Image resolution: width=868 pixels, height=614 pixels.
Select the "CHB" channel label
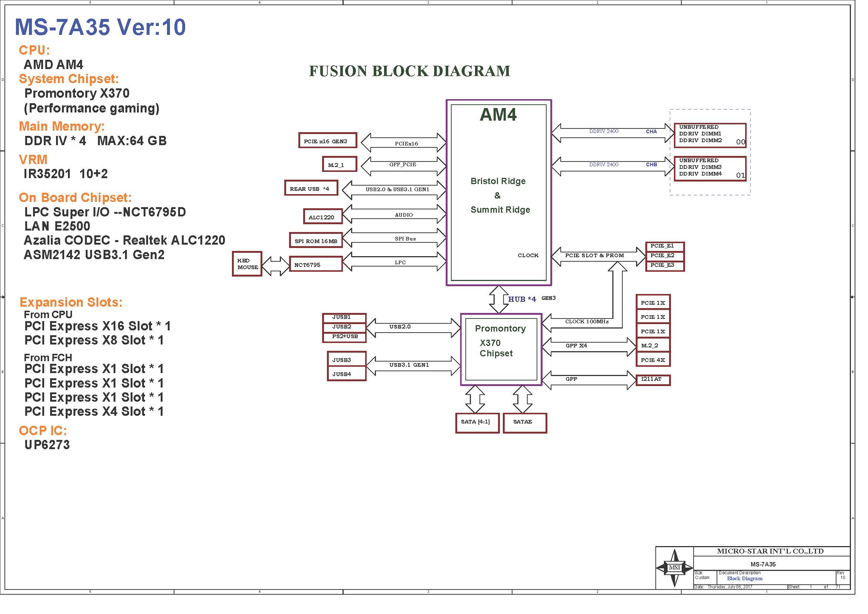(x=651, y=164)
